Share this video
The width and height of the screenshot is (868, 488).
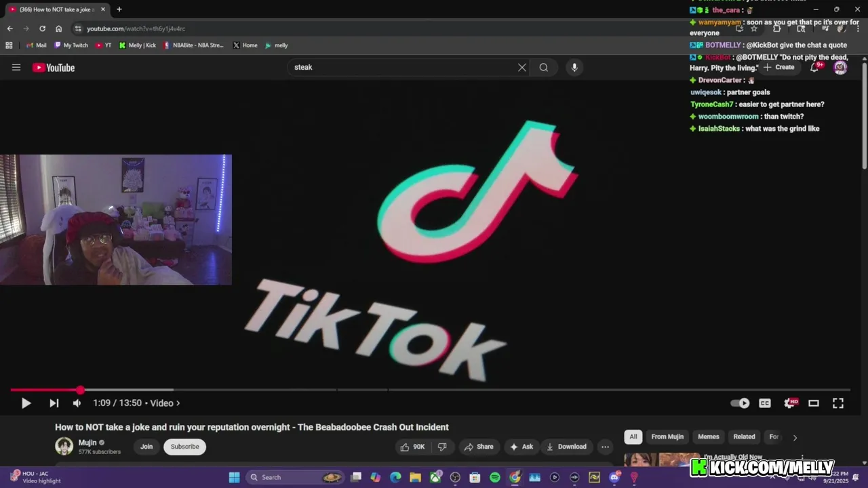click(x=479, y=447)
